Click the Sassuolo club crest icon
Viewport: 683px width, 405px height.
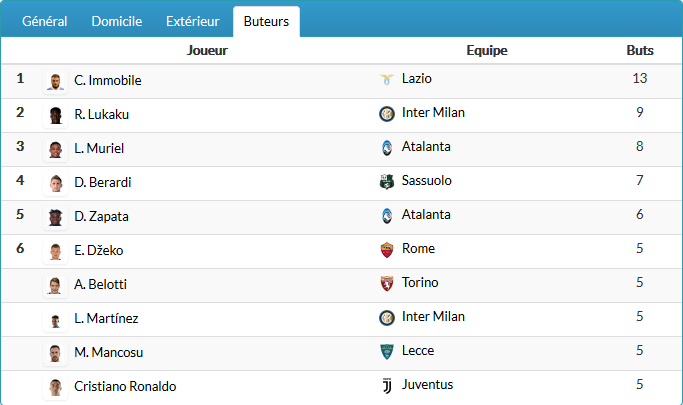[x=387, y=181]
